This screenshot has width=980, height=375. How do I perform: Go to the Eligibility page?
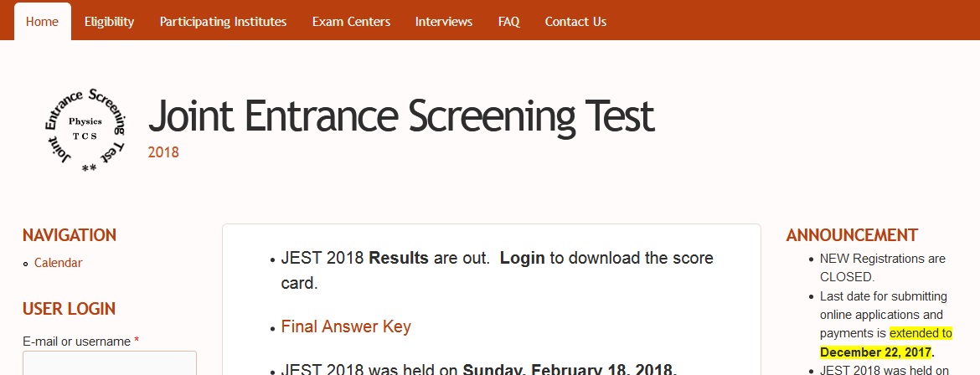[x=110, y=21]
